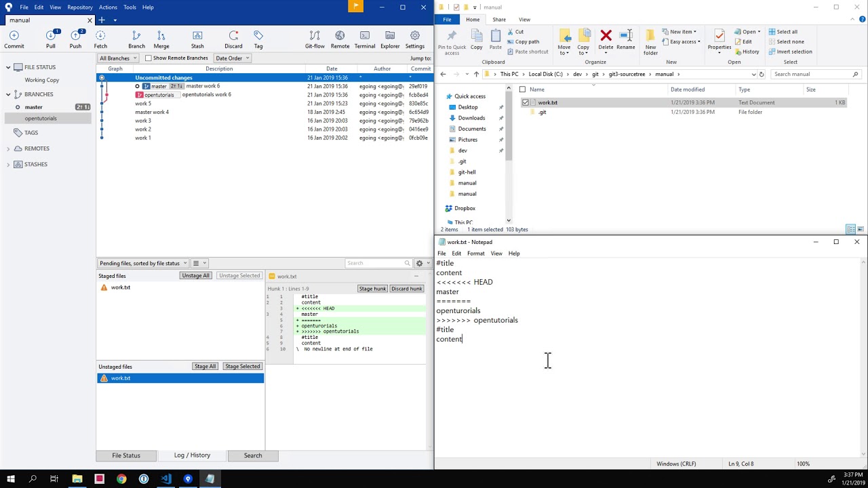Click the Explorer Back navigation arrow
This screenshot has width=868, height=488.
click(x=443, y=74)
